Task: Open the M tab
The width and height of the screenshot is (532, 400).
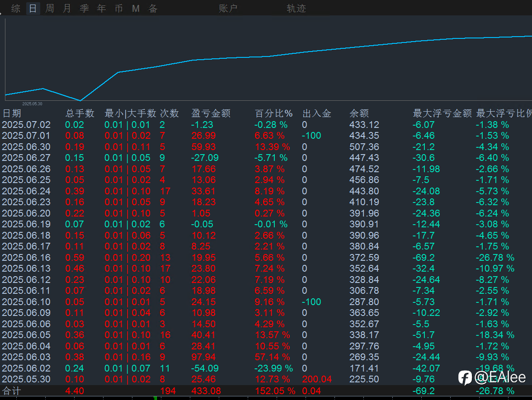Action: (136, 8)
